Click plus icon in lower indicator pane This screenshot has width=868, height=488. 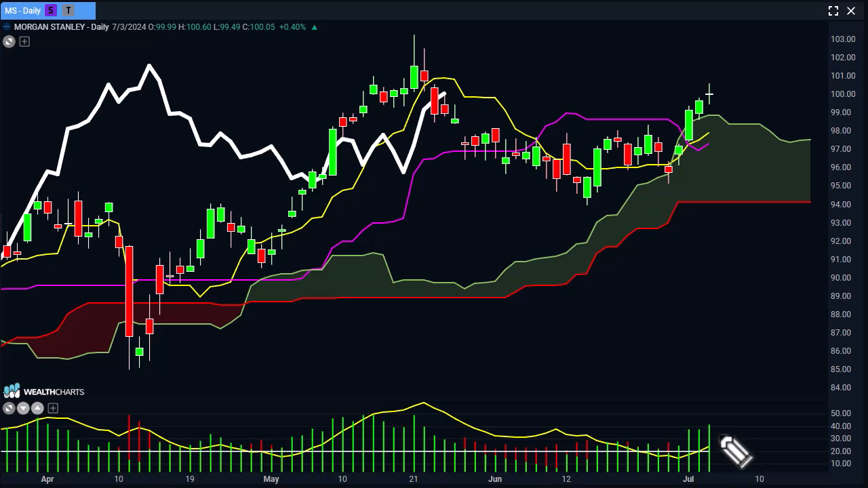point(53,408)
